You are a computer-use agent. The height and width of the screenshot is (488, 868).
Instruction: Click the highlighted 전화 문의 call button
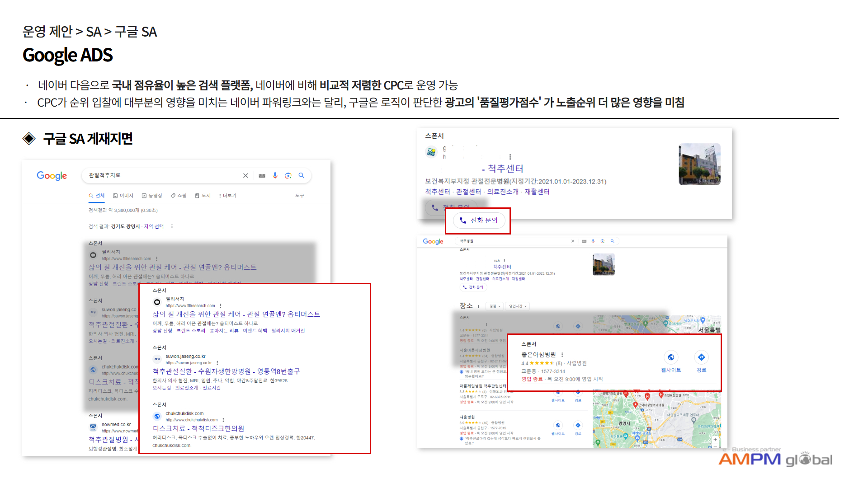click(x=479, y=221)
